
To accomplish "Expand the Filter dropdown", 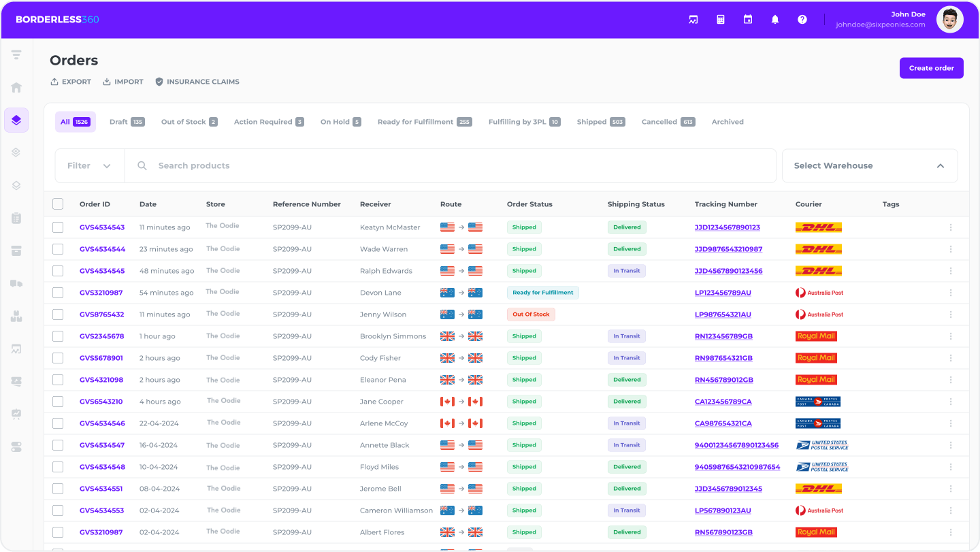I will (89, 166).
